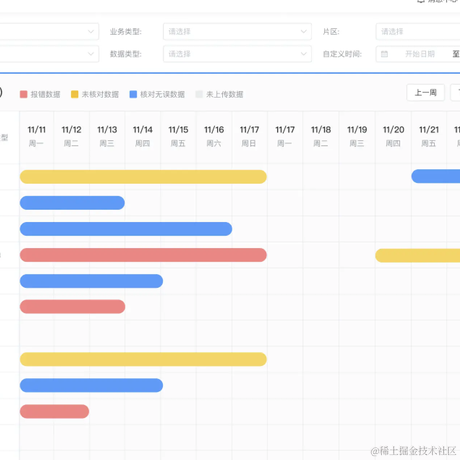Click the 核对无误数据 legend label
Screen dimensions: 460x460
[162, 94]
